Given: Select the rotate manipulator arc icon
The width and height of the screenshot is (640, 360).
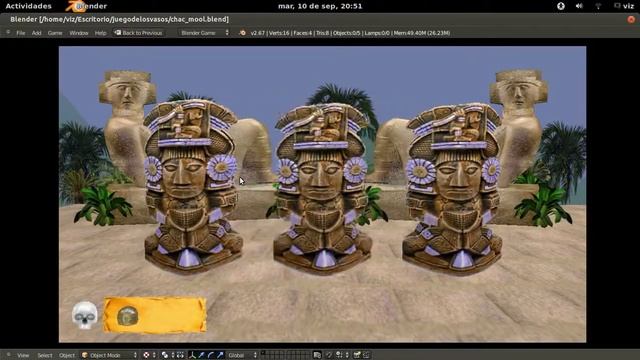Looking at the screenshot, I should [x=211, y=355].
